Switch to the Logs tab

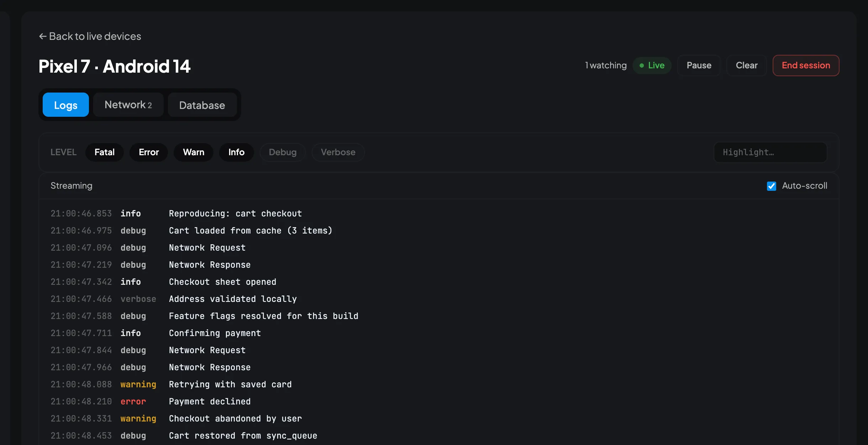click(x=66, y=105)
